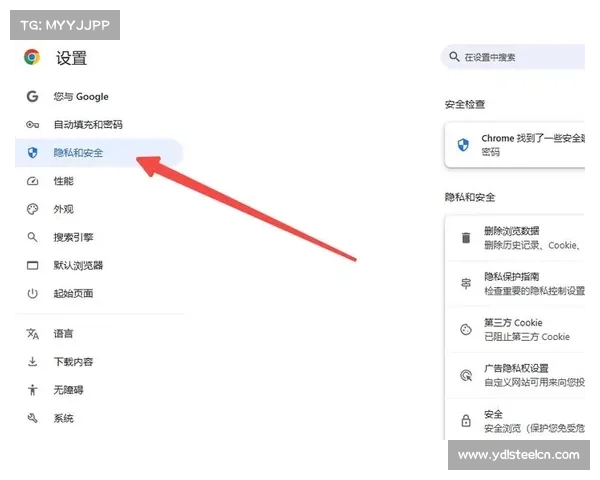The image size is (600, 480).
Task: Click the Google G icon in sidebar
Action: (x=32, y=97)
